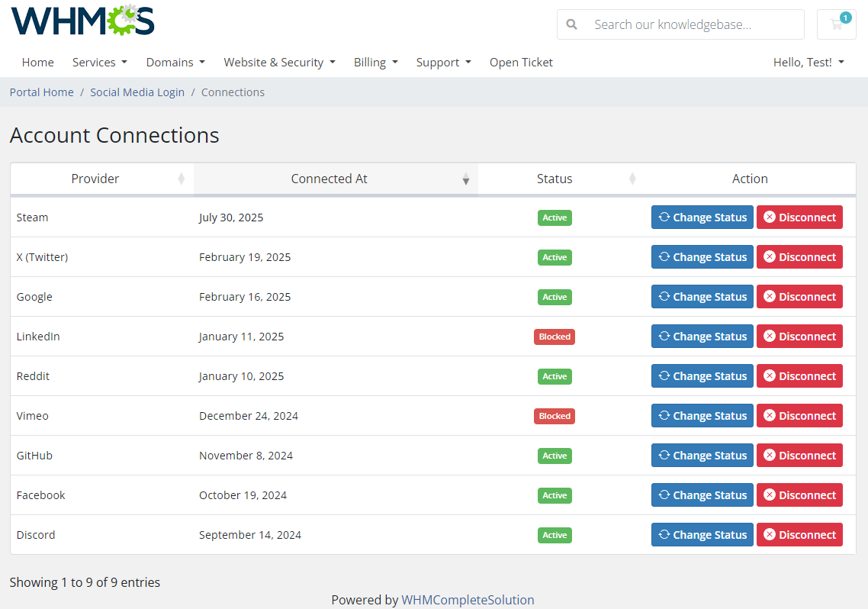Follow the Portal Home breadcrumb link
The image size is (868, 609).
click(x=41, y=92)
